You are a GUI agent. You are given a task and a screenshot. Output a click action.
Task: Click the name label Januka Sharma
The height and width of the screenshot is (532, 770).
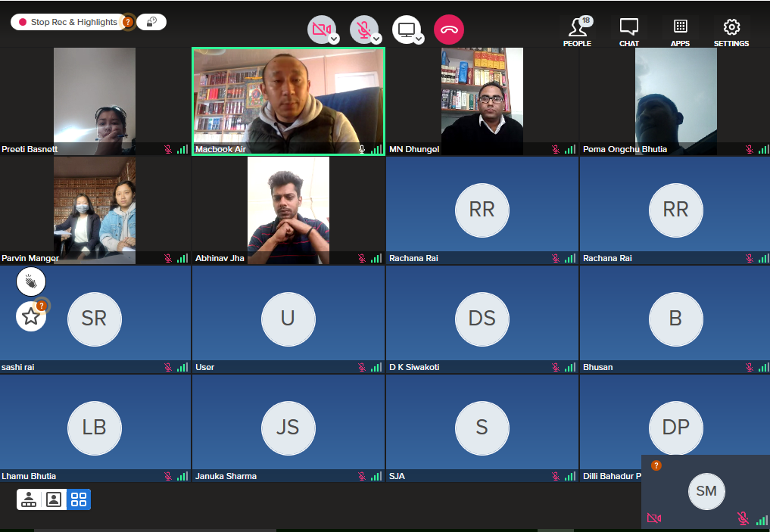pos(226,476)
